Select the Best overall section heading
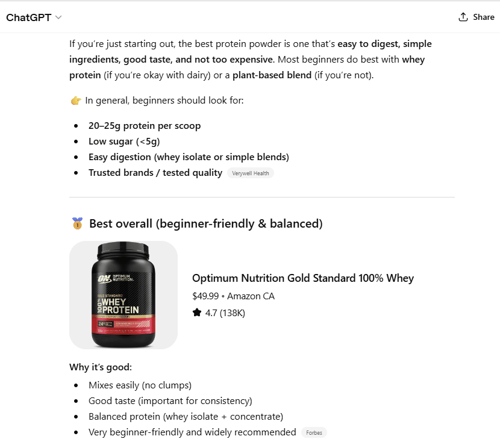Viewport: 500px width, 448px height. click(x=205, y=223)
